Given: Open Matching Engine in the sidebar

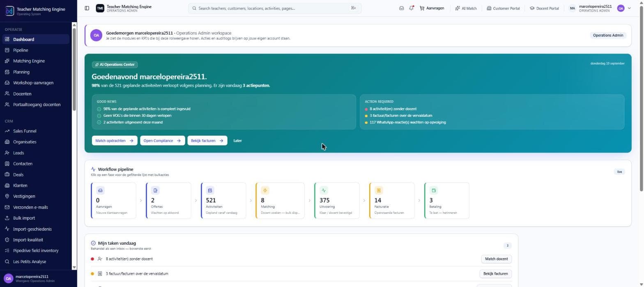Looking at the screenshot, I should 36,61.
